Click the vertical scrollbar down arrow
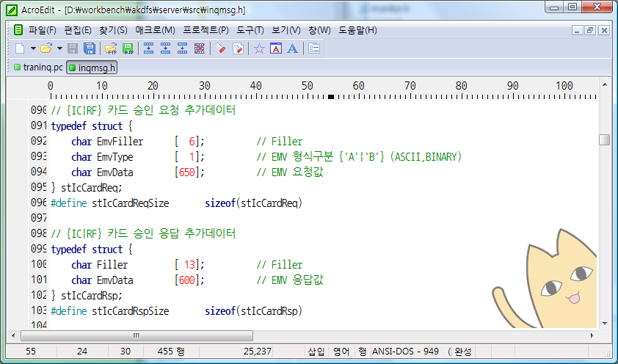618x364 pixels. (604, 323)
